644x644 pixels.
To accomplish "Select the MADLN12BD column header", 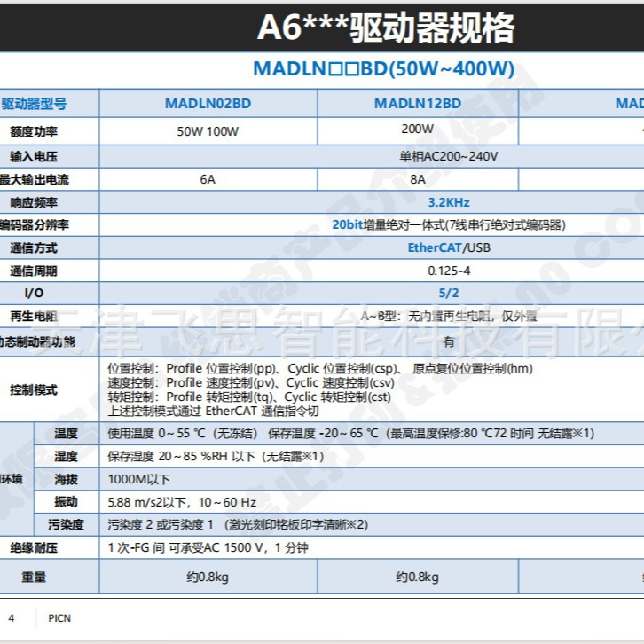I will 418,104.
